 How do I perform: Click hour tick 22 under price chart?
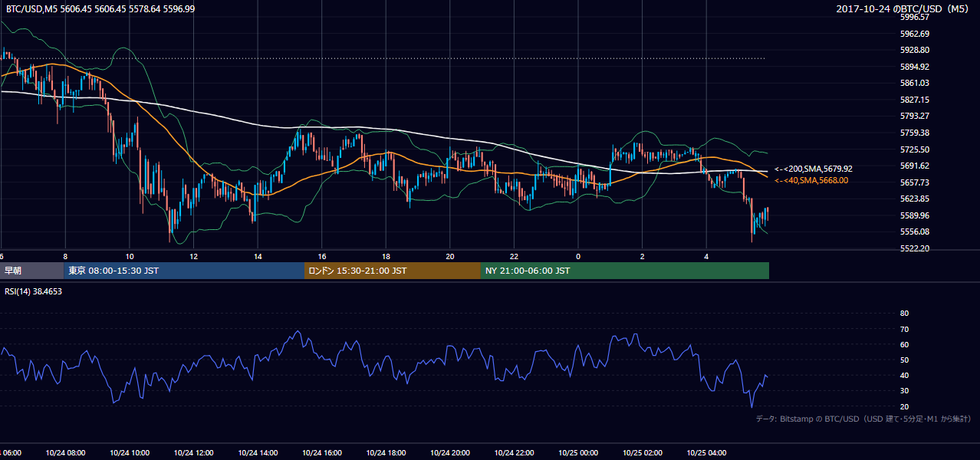click(x=514, y=257)
